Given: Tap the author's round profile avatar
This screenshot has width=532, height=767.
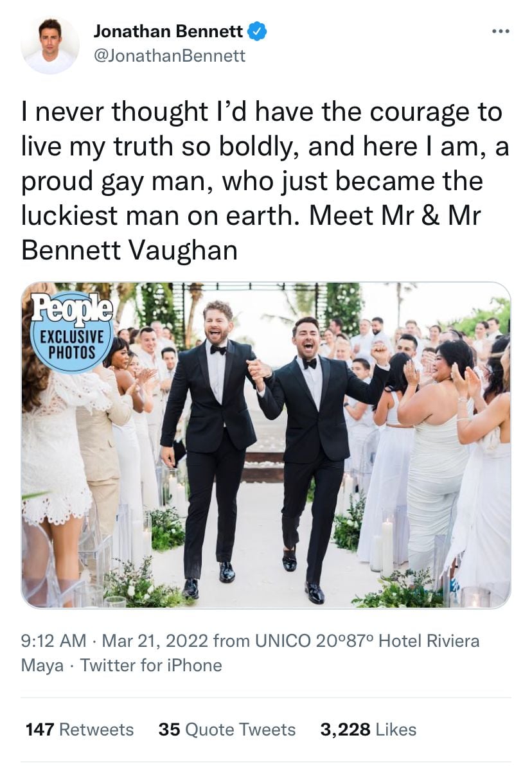Looking at the screenshot, I should 50,45.
